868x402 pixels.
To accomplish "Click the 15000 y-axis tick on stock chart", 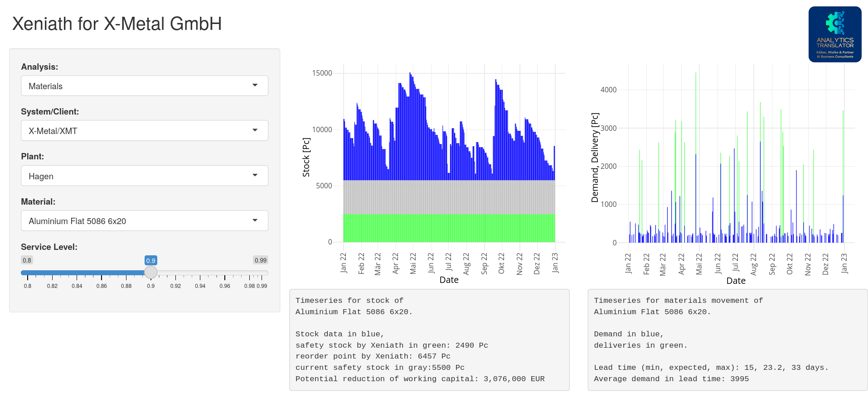I will tap(322, 73).
